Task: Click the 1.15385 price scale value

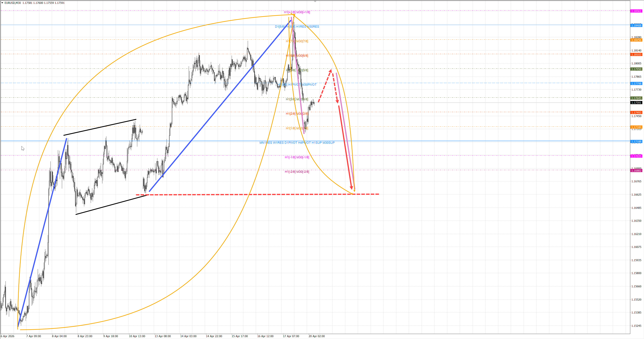Action: click(636, 313)
